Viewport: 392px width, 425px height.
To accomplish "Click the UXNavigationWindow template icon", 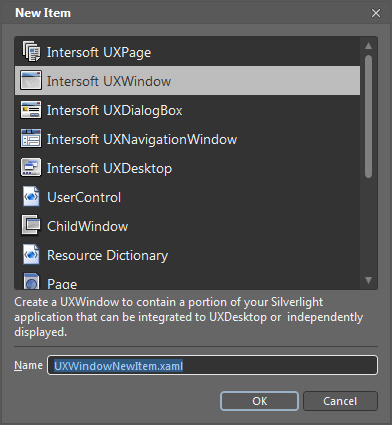I will (x=31, y=138).
